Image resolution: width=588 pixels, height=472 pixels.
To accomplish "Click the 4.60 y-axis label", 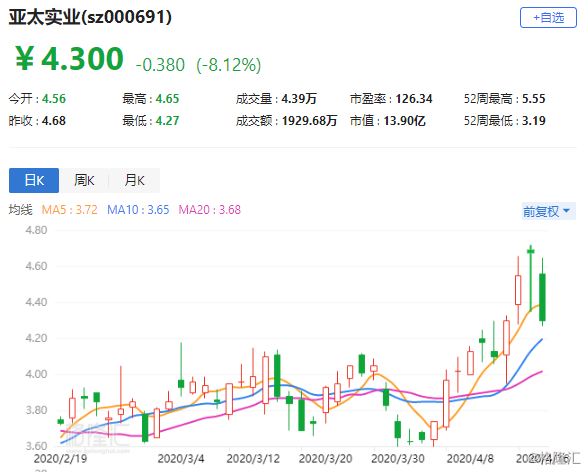I will pos(36,266).
